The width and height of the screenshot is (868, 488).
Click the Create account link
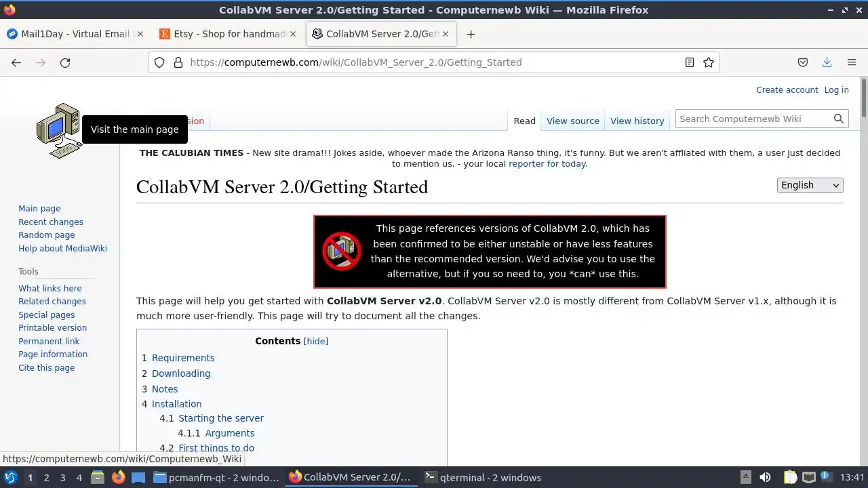787,89
